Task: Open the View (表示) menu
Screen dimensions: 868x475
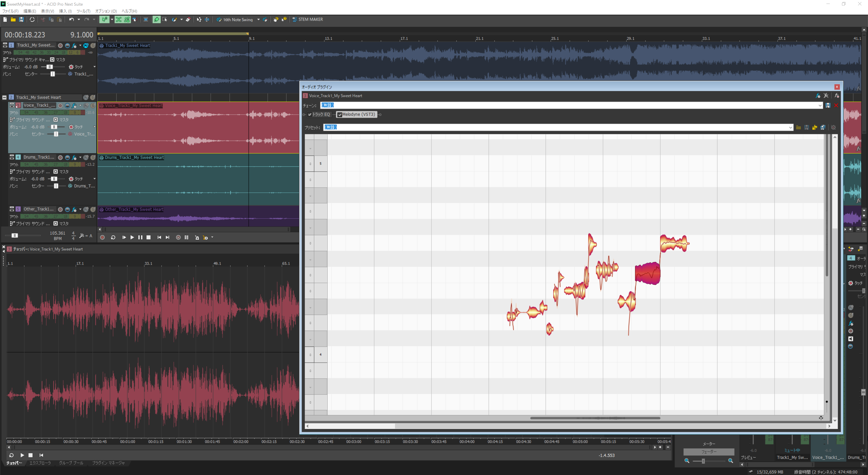Action: coord(47,11)
